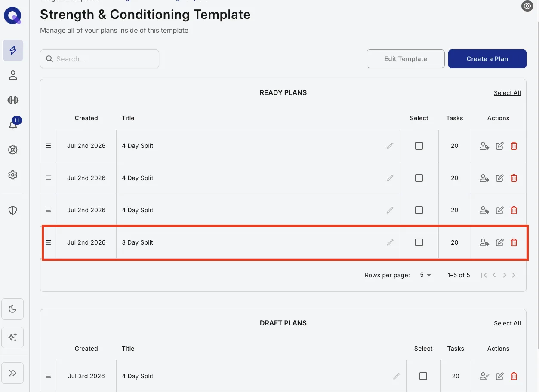The height and width of the screenshot is (392, 539).
Task: Grab the drag handle of the Jul 3rd 2026 draft row
Action: pyautogui.click(x=48, y=376)
